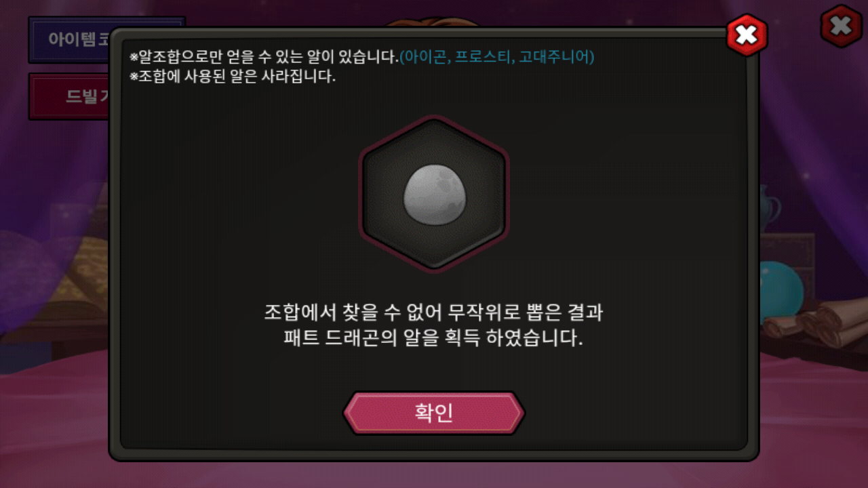Click the blue 아이곤 egg name

pyautogui.click(x=425, y=58)
